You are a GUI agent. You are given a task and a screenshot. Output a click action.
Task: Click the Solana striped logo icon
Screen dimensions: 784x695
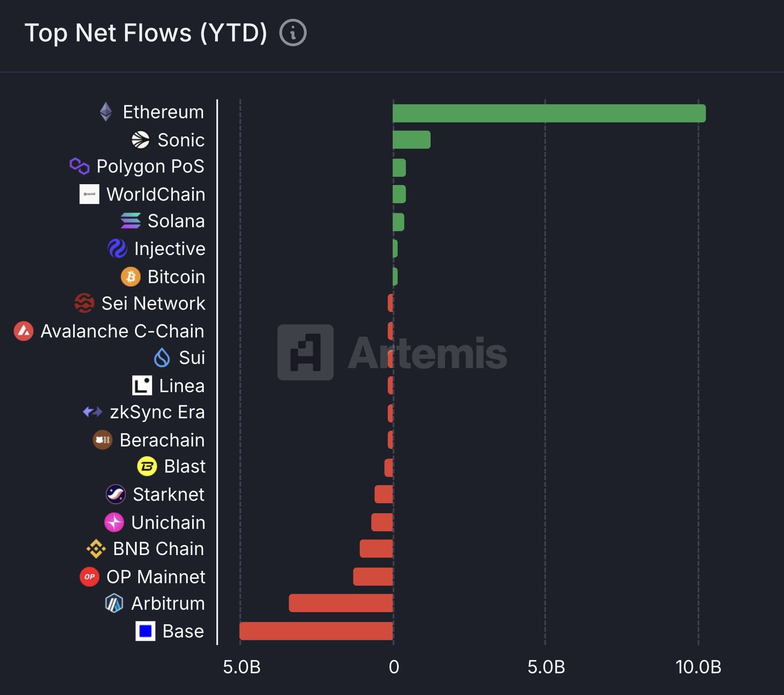click(x=131, y=221)
